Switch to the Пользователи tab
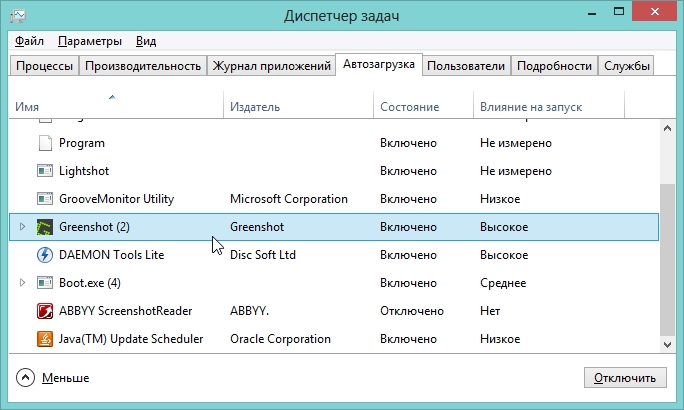684x410 pixels. pyautogui.click(x=466, y=66)
